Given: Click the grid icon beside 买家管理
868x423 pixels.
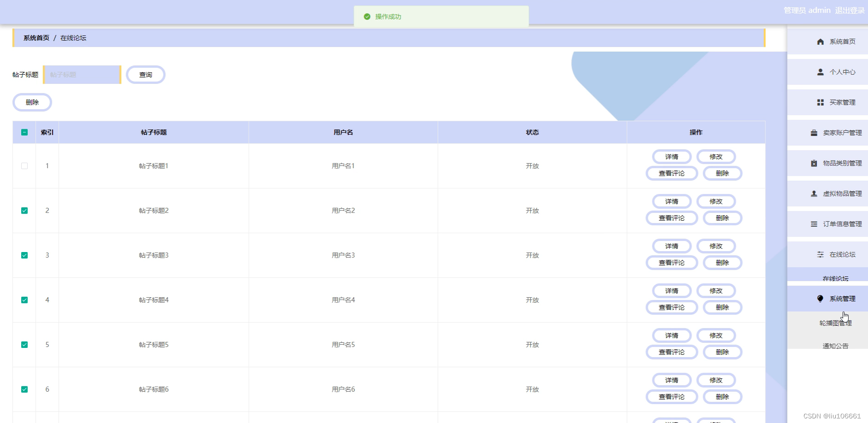Looking at the screenshot, I should tap(820, 102).
